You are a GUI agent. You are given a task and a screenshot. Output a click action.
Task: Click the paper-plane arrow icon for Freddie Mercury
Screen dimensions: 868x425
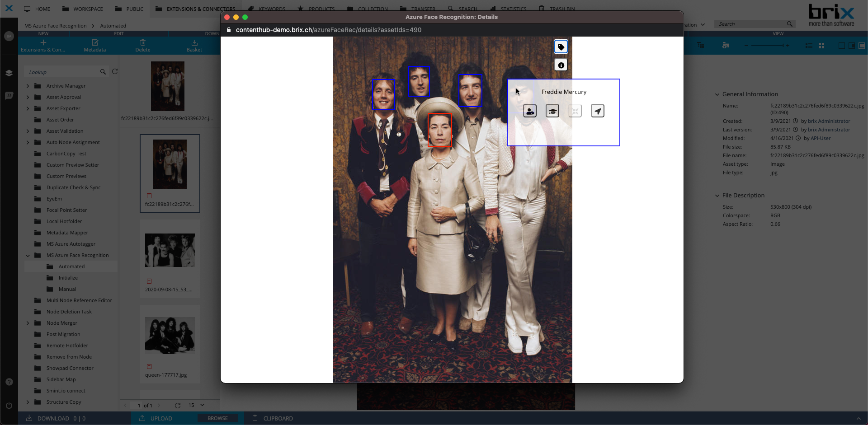coord(598,111)
